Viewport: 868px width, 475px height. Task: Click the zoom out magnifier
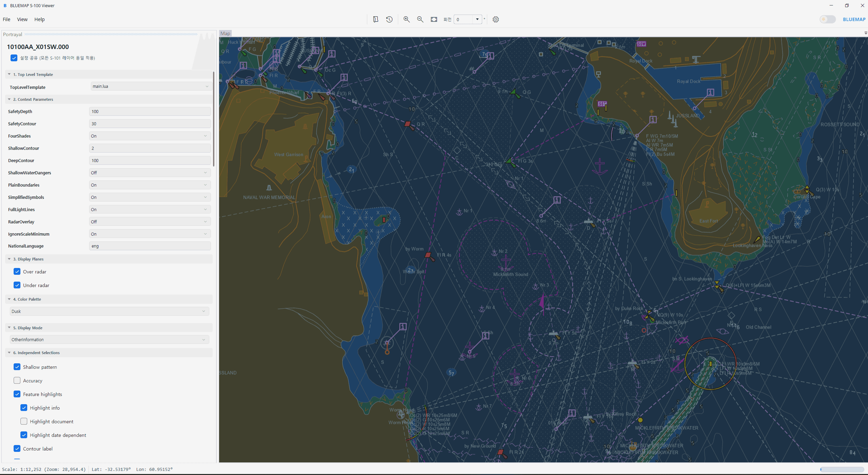pyautogui.click(x=420, y=19)
